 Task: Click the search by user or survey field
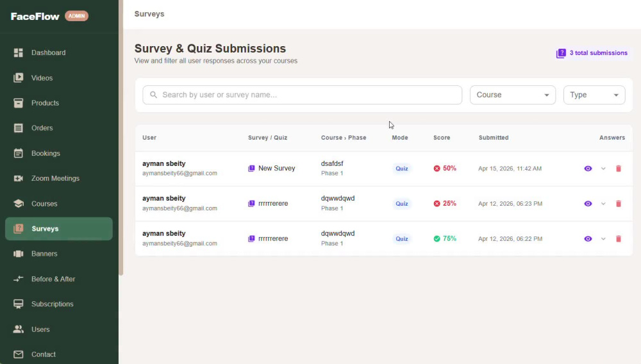[302, 95]
